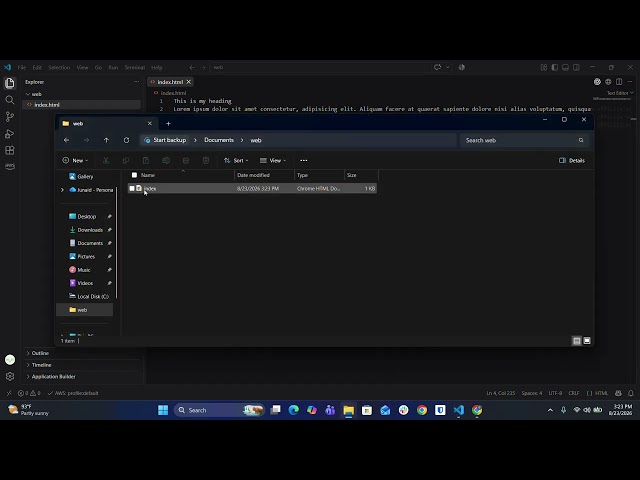
Task: Open Microsoft Edge from taskbar
Action: coord(293,410)
